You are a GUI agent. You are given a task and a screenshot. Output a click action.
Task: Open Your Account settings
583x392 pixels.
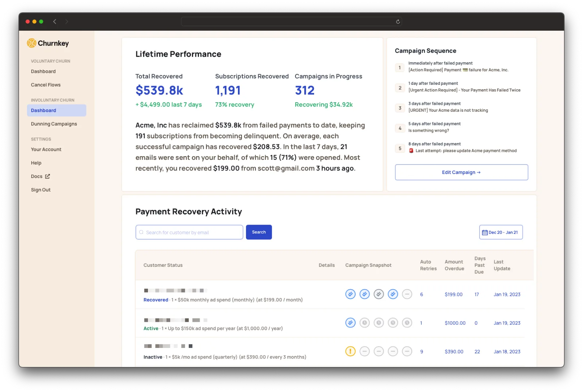click(46, 149)
